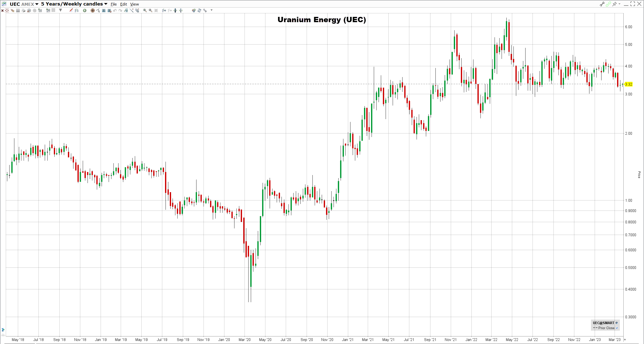Open the File menu
This screenshot has width=644, height=344.
click(113, 4)
